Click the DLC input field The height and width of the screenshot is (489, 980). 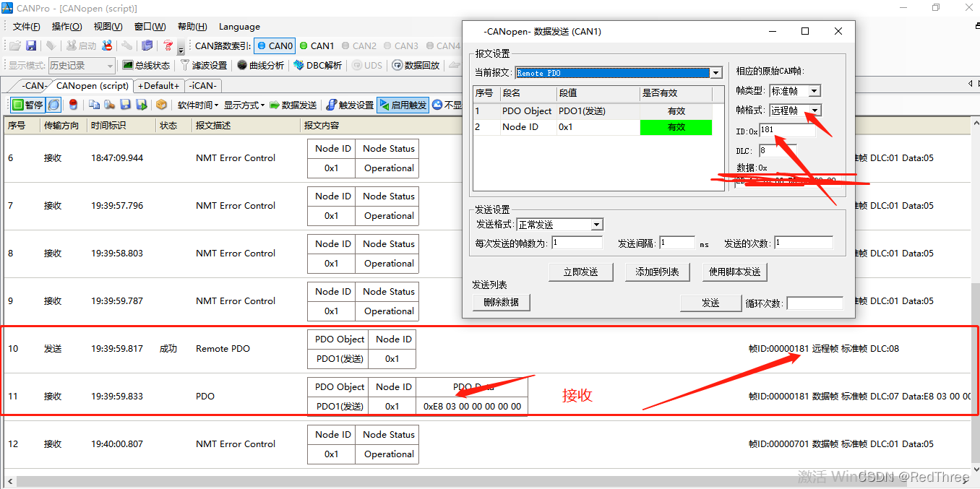coord(778,151)
